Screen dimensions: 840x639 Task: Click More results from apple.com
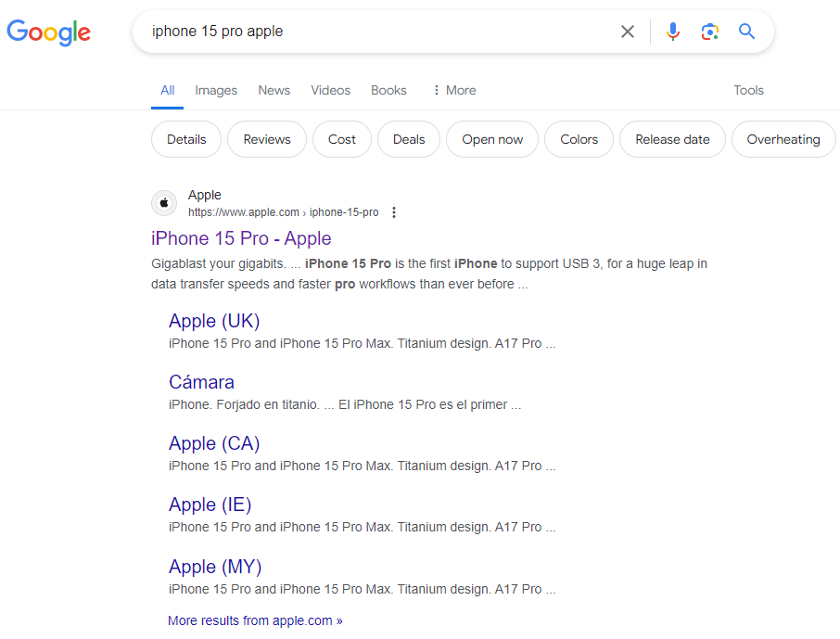click(255, 620)
